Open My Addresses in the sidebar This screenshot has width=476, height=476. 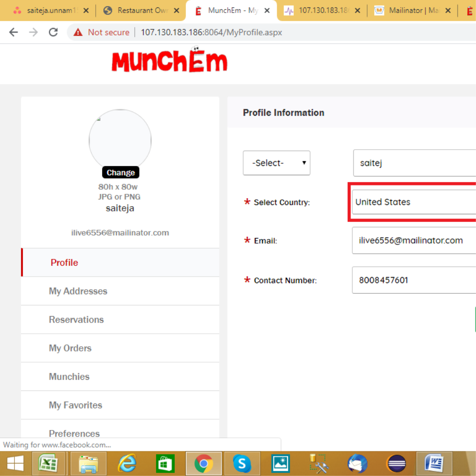tap(78, 291)
